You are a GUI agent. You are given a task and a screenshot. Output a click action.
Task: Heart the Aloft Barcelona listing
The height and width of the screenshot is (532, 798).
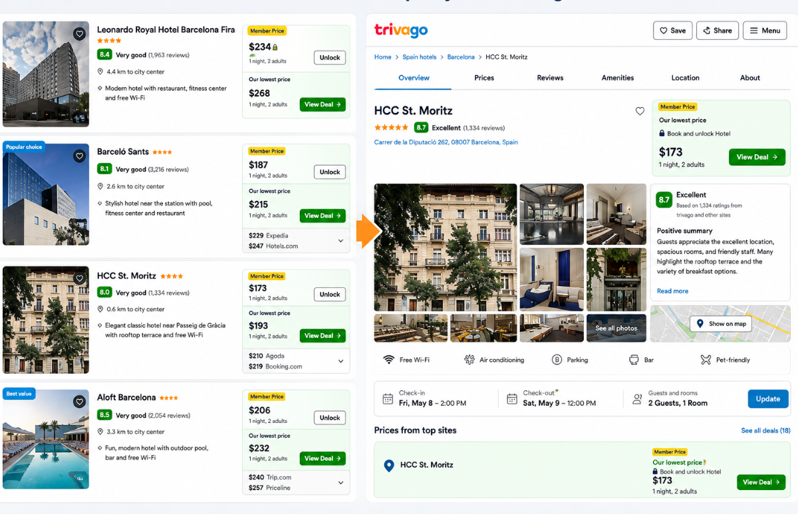pyautogui.click(x=80, y=402)
